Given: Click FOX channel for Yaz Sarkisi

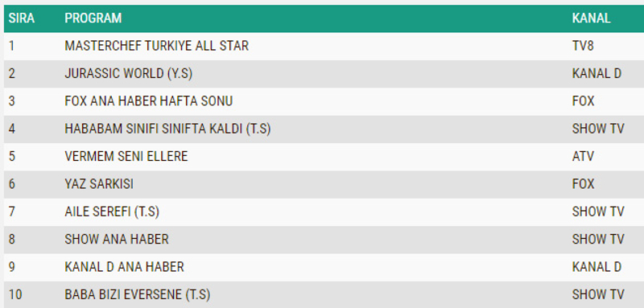Looking at the screenshot, I should [x=583, y=183].
